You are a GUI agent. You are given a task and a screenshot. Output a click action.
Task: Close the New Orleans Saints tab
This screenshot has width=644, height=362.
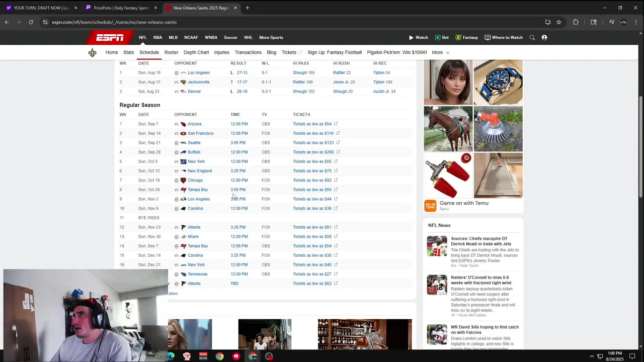pyautogui.click(x=235, y=8)
